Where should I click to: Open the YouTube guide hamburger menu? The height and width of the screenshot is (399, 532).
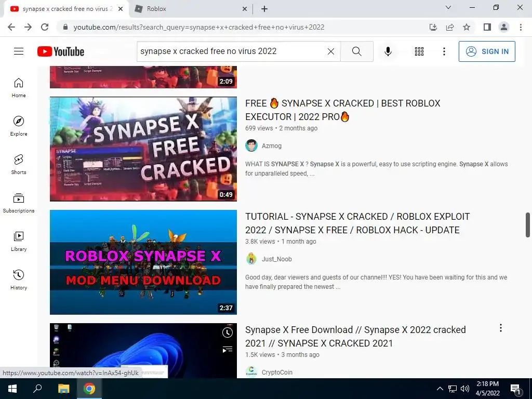(19, 51)
